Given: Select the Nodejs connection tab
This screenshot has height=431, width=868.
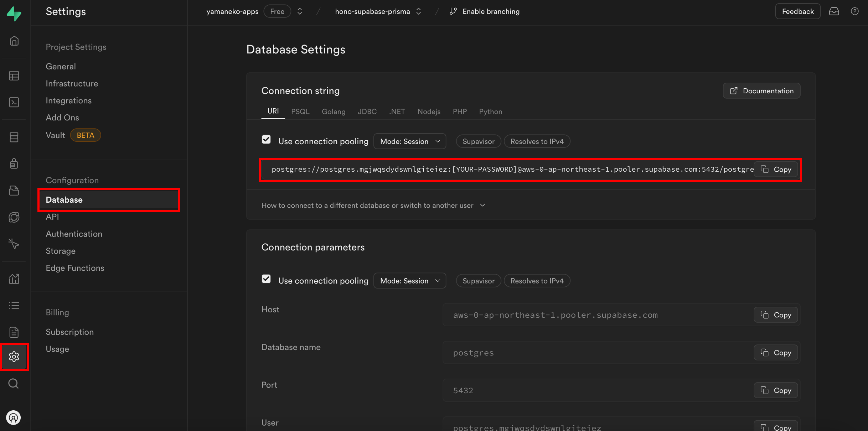Looking at the screenshot, I should 429,111.
